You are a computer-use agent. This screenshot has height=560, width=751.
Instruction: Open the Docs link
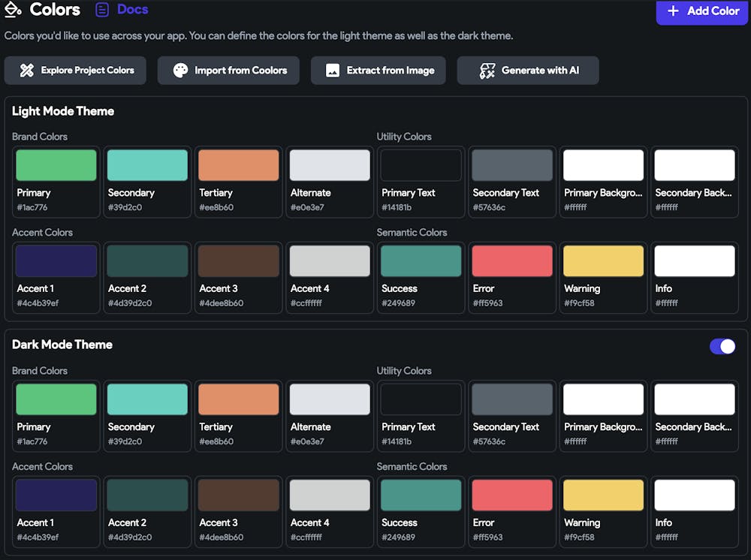pyautogui.click(x=132, y=10)
